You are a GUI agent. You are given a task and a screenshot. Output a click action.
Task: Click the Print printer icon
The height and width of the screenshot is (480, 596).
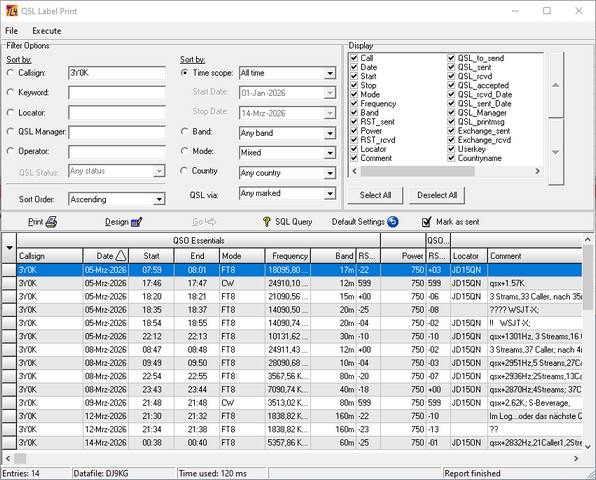click(x=51, y=222)
